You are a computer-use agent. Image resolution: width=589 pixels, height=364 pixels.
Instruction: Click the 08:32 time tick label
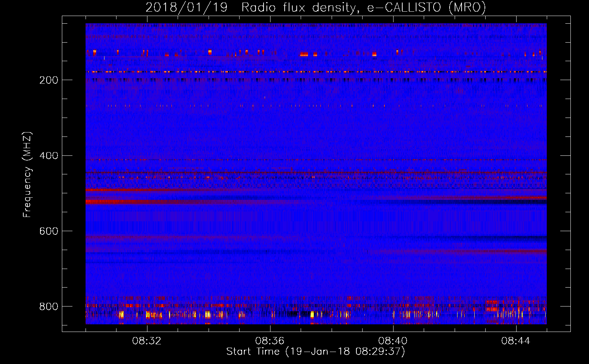147,341
